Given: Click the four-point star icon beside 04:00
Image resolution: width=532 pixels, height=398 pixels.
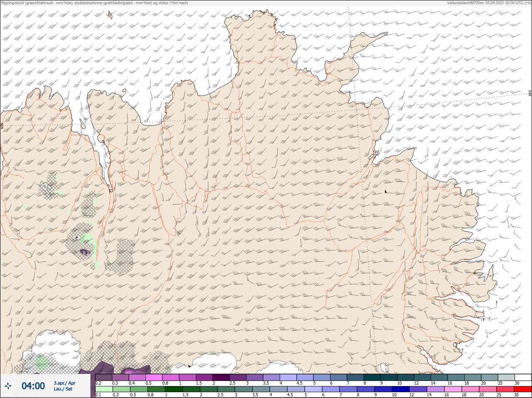Looking at the screenshot, I should pos(8,386).
